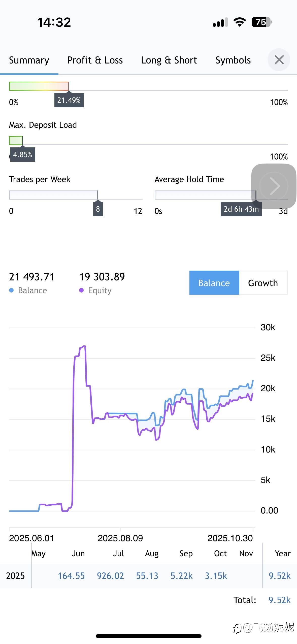Tap the 4.85% Max Deposit Load marker
Viewport: 297px width, 644px height.
pos(22,154)
